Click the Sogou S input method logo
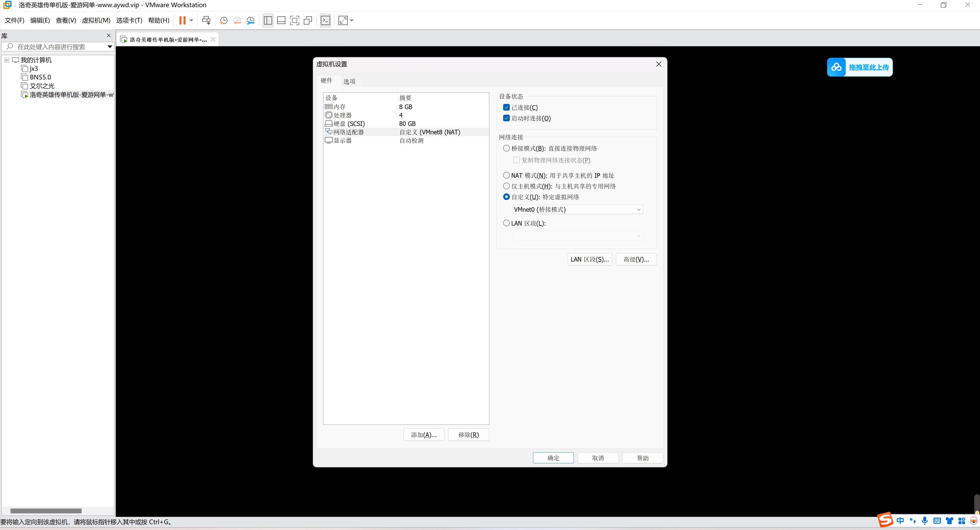The width and height of the screenshot is (980, 530). pyautogui.click(x=885, y=520)
